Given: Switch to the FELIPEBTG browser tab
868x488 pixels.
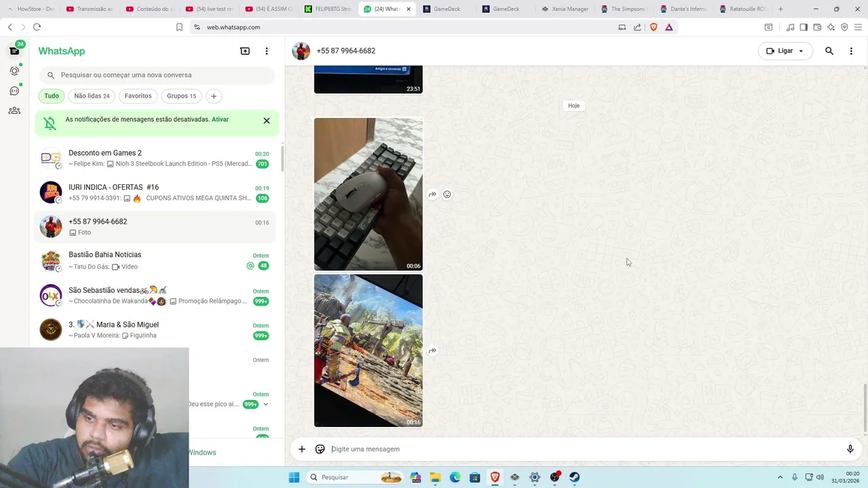Looking at the screenshot, I should coord(328,9).
